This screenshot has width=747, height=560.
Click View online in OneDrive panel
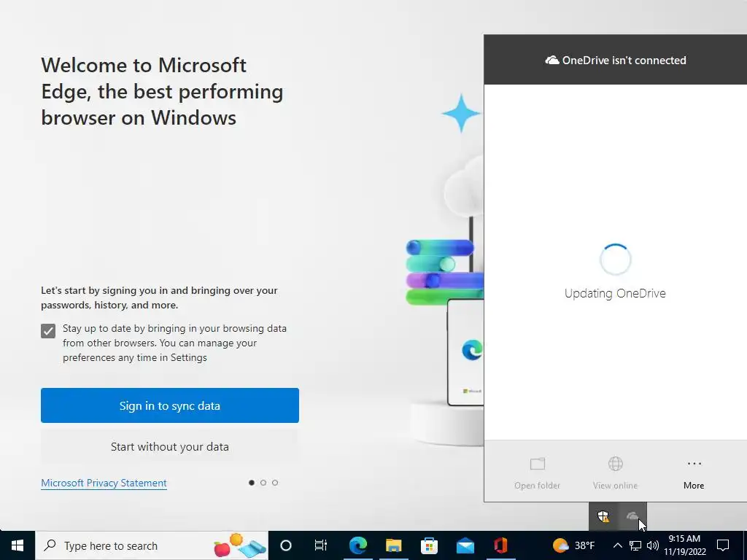[x=615, y=472]
